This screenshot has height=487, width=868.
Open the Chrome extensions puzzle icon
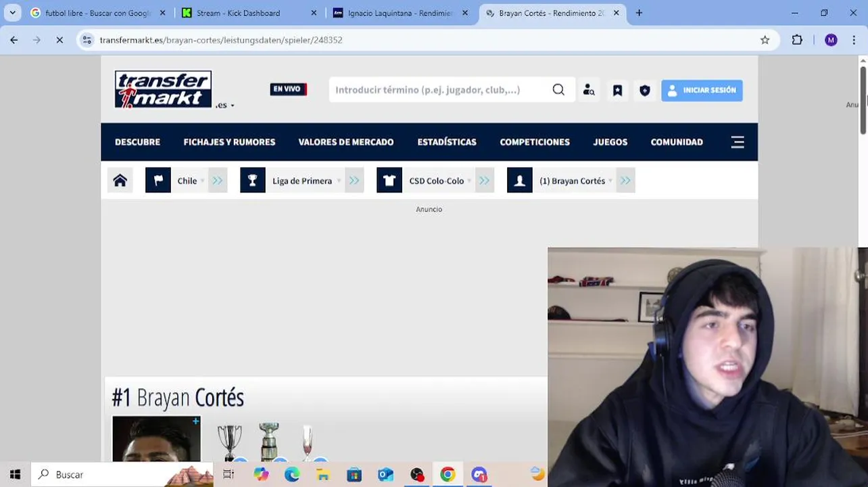point(797,40)
